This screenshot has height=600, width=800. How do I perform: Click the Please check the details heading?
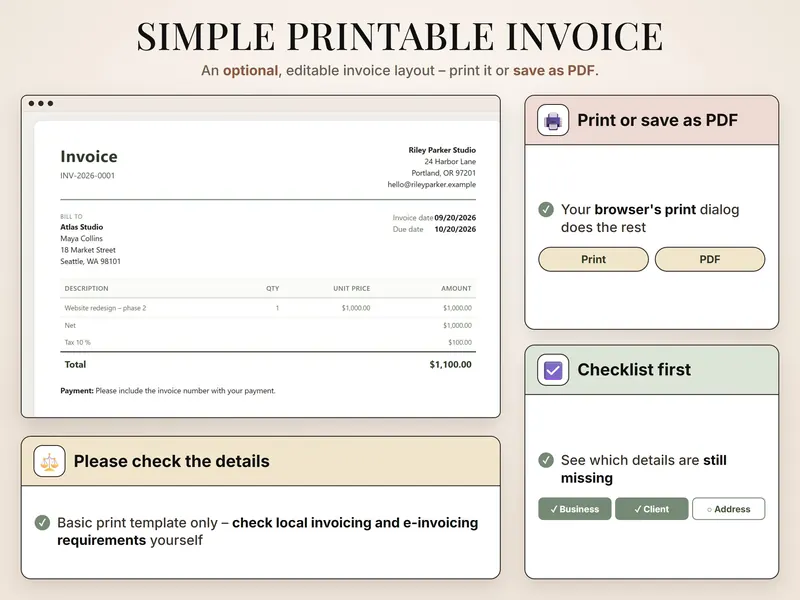tap(171, 461)
